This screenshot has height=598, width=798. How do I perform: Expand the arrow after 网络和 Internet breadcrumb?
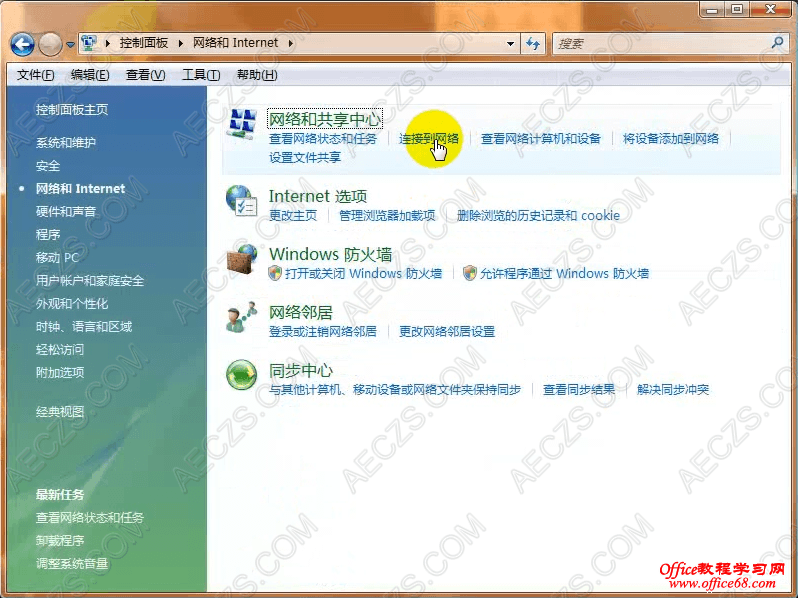click(291, 43)
